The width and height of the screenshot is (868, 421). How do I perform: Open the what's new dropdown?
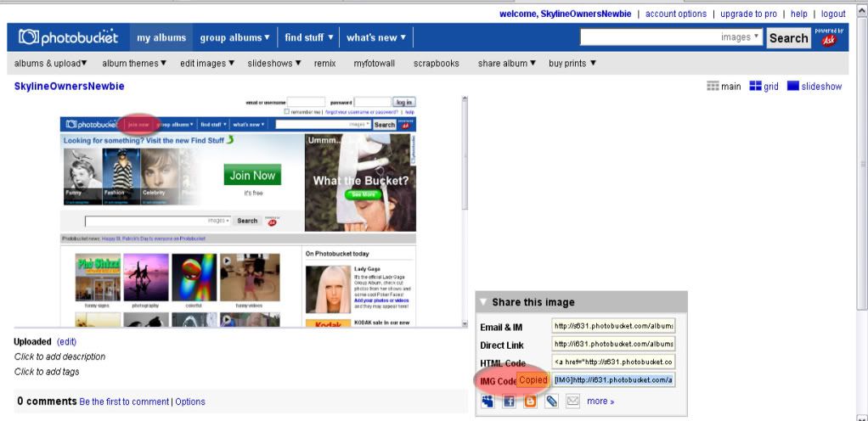[376, 37]
